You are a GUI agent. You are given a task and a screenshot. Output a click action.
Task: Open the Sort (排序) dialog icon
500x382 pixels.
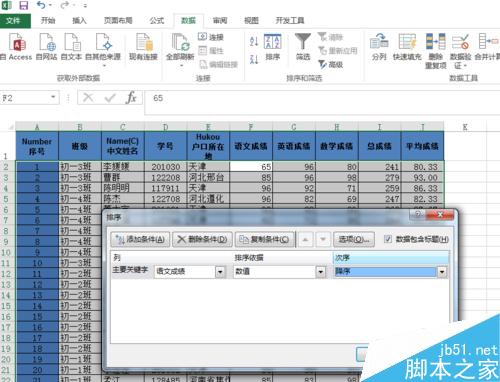[273, 47]
